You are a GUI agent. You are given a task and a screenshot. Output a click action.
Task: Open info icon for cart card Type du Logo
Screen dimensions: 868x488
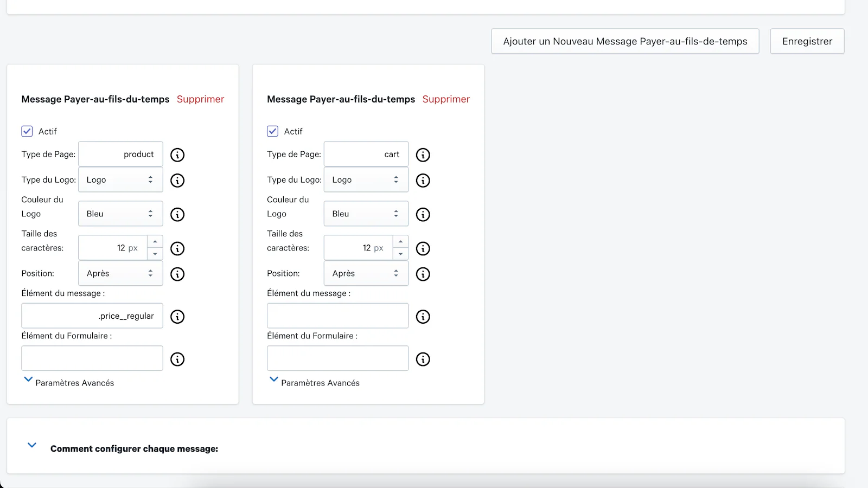423,181
